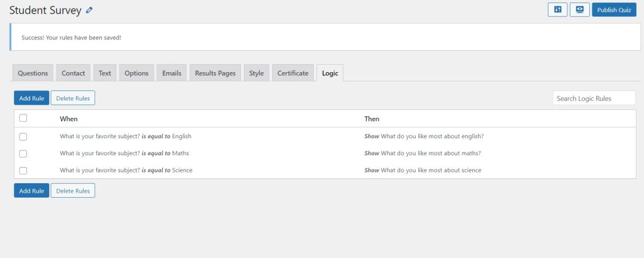Screen dimensions: 644x258
Task: Go to the Text tab
Action: coord(105,73)
